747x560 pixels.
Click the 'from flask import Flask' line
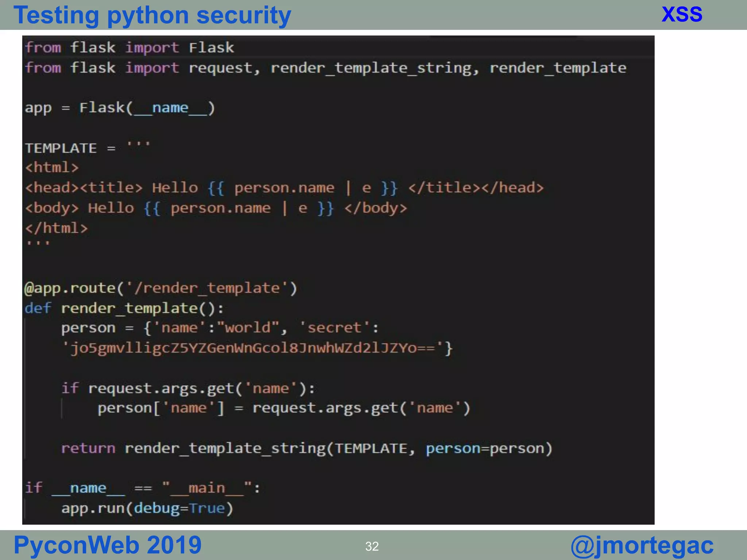(129, 48)
